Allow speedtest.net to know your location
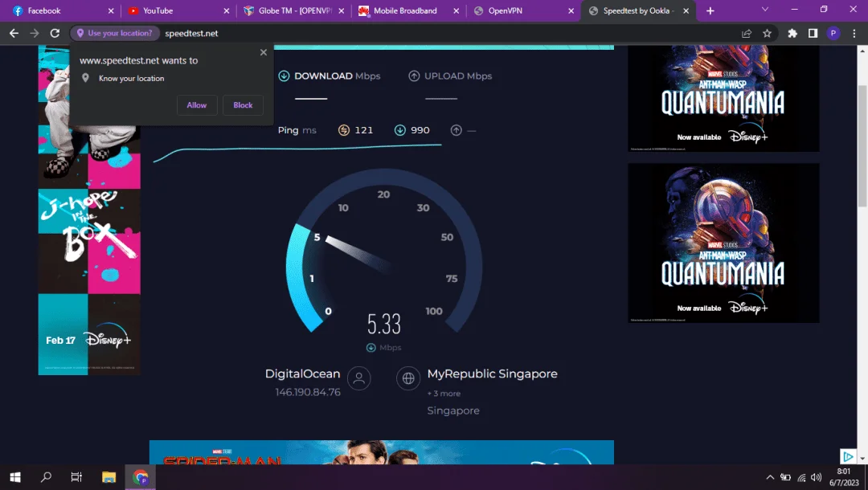The width and height of the screenshot is (868, 490). [x=197, y=105]
